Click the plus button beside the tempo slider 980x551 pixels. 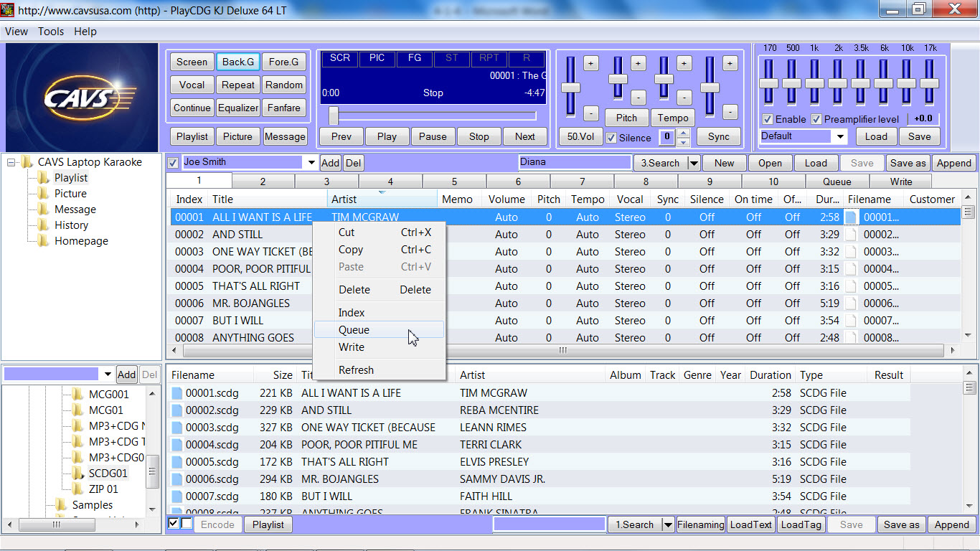684,63
